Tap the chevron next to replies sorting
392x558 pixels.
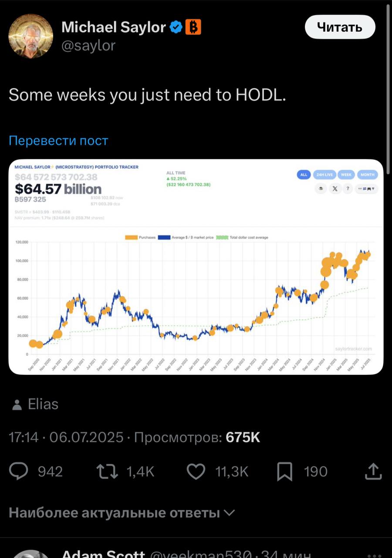coord(229,513)
